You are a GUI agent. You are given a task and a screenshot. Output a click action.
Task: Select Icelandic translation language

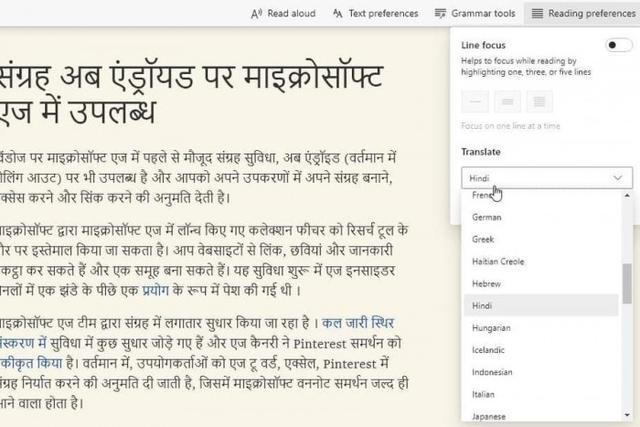[541, 350]
